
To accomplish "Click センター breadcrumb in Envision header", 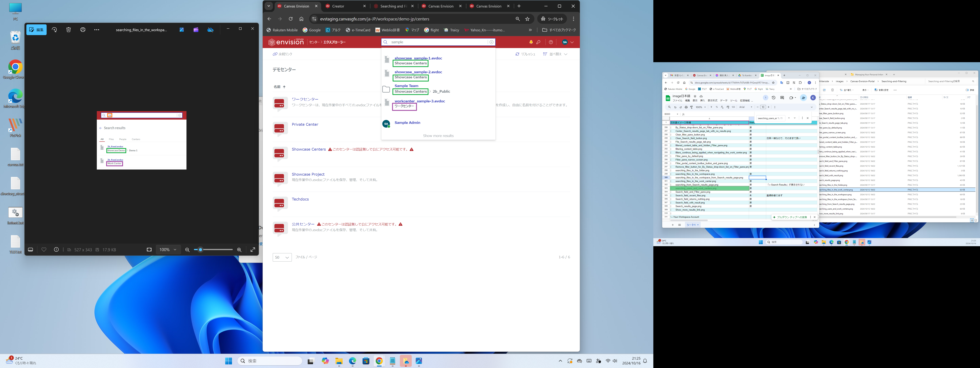I will (x=314, y=42).
